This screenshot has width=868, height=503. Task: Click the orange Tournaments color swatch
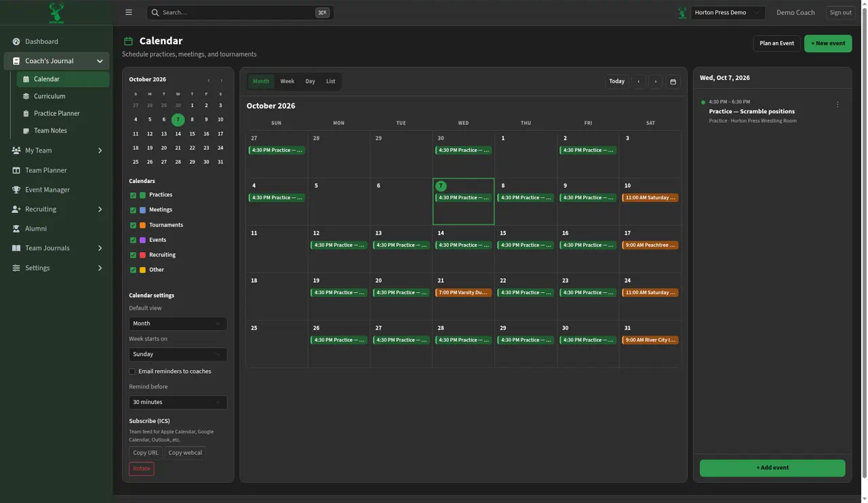142,225
